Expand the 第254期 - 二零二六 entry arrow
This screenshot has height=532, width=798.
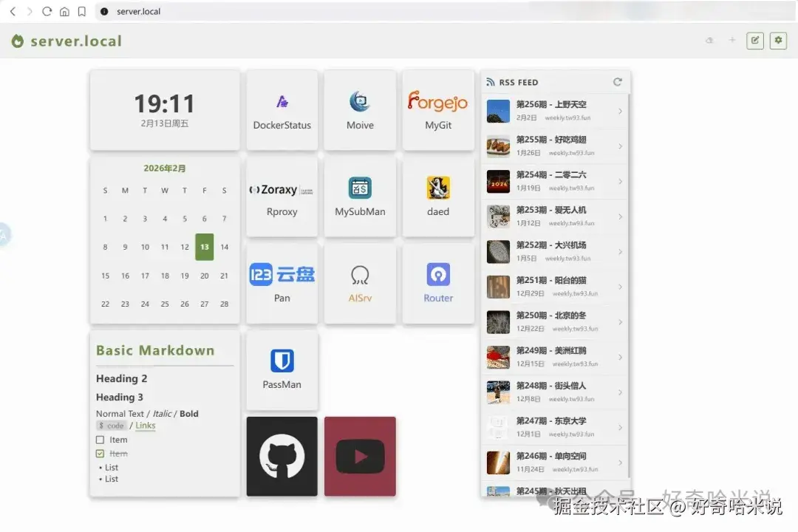(620, 181)
